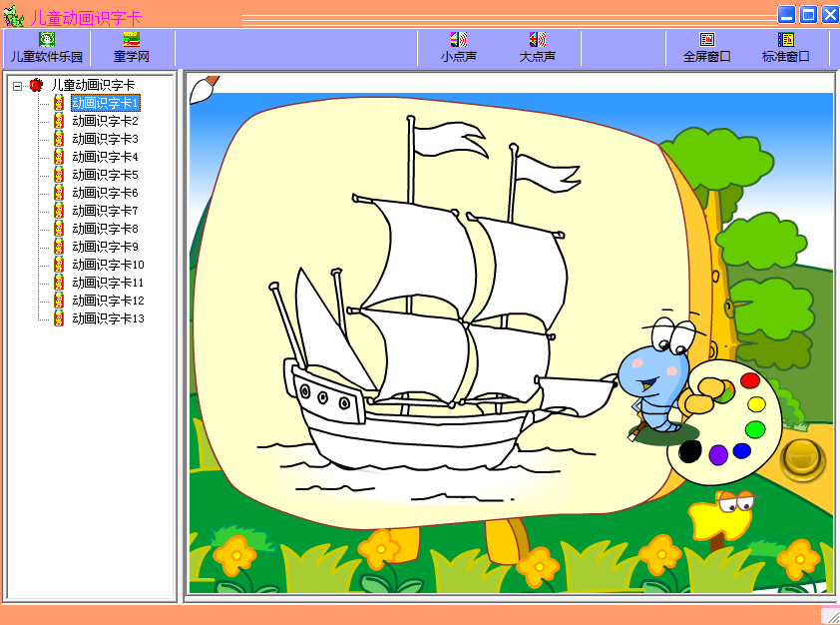Switch to 全屏窗口 mode

[x=706, y=48]
